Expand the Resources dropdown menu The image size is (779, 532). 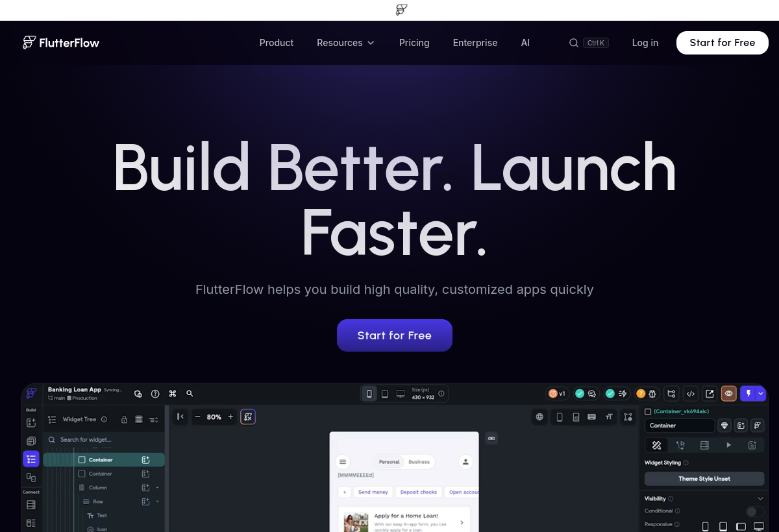tap(345, 43)
